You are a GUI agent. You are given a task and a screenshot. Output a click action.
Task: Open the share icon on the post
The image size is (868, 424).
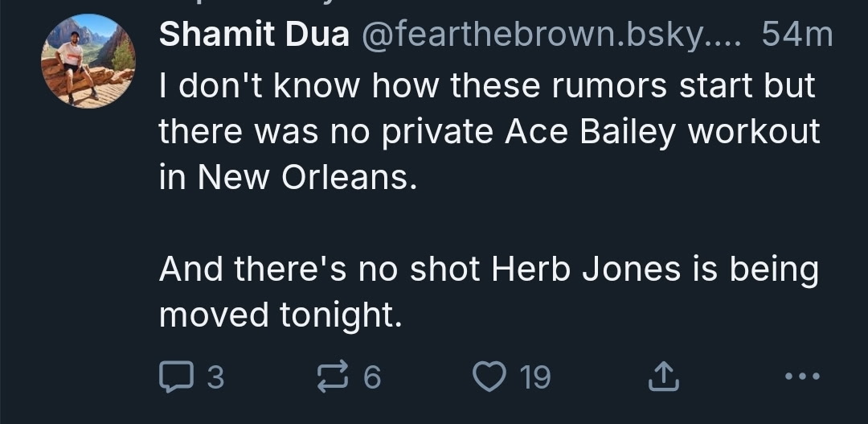[x=664, y=376]
